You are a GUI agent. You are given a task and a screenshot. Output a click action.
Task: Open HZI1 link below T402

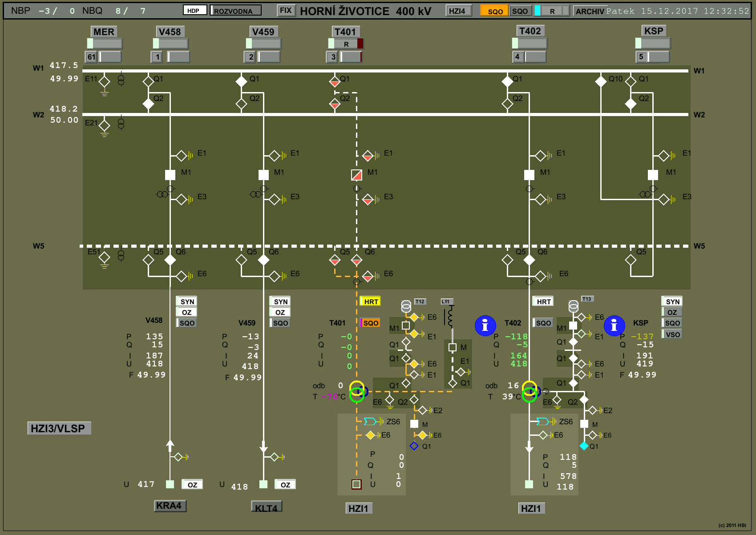pos(531,508)
